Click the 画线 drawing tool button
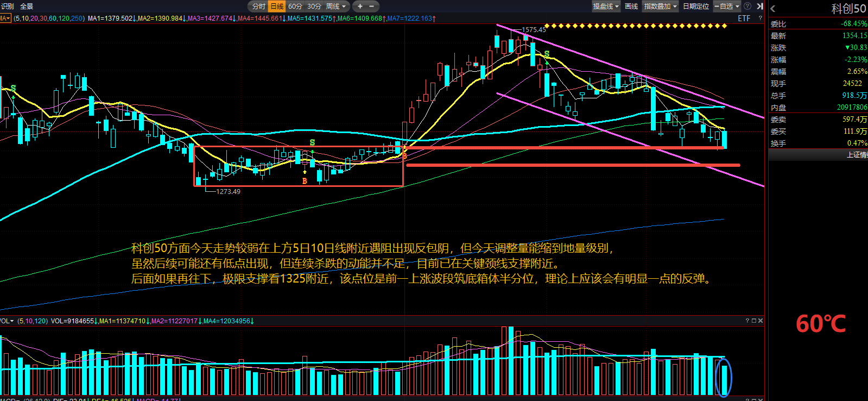 pyautogui.click(x=631, y=7)
